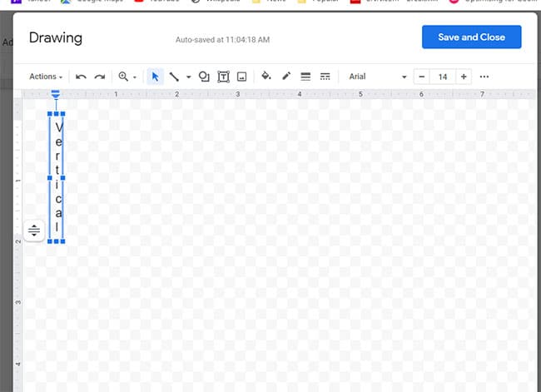The height and width of the screenshot is (392, 541).
Task: Click the vertical align floating button
Action: [x=34, y=231]
